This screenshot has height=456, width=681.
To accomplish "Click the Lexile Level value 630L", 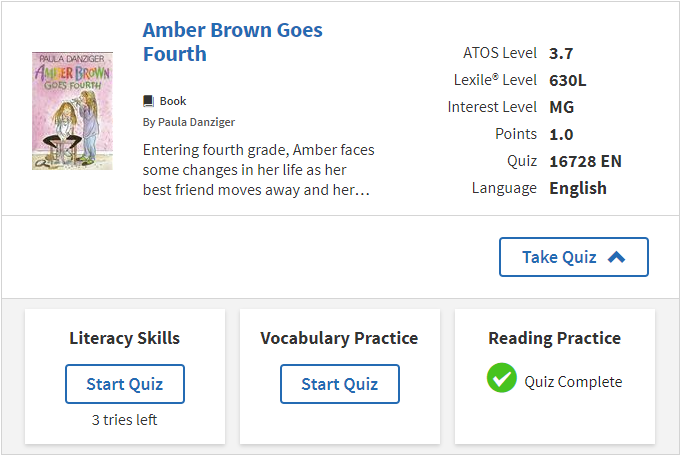I will click(567, 80).
